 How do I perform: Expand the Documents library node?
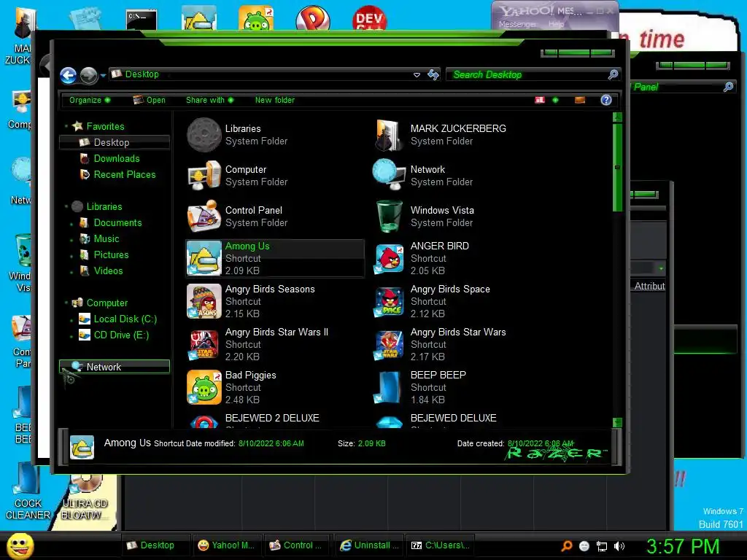[72, 224]
